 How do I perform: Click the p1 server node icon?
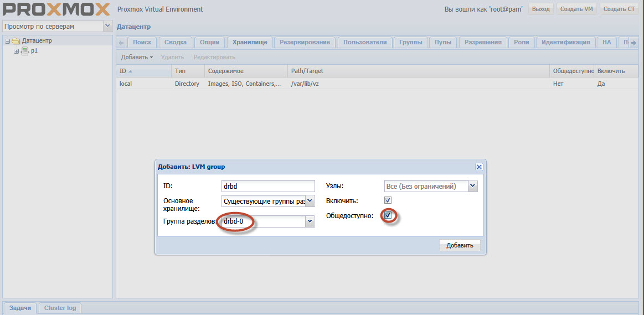click(x=25, y=51)
